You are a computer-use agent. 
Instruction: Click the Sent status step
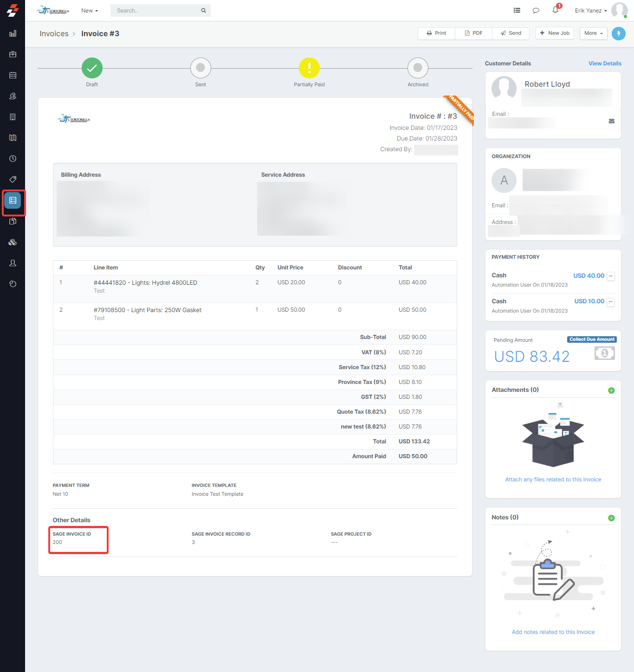201,68
